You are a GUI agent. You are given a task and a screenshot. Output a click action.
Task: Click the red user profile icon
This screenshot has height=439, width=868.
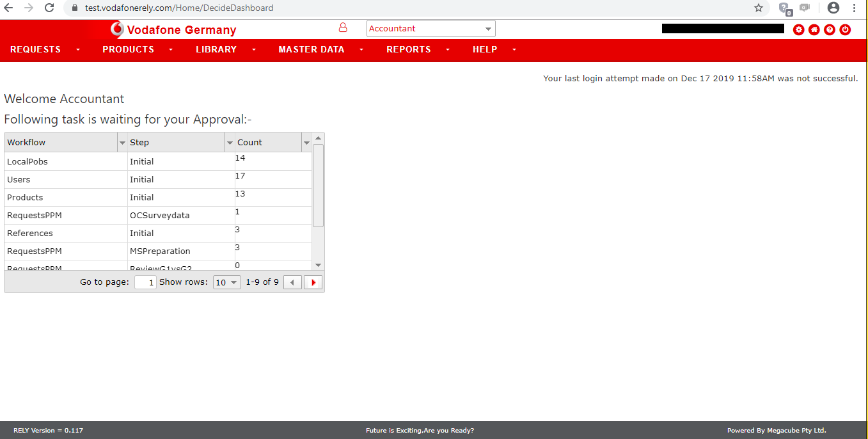[x=343, y=28]
